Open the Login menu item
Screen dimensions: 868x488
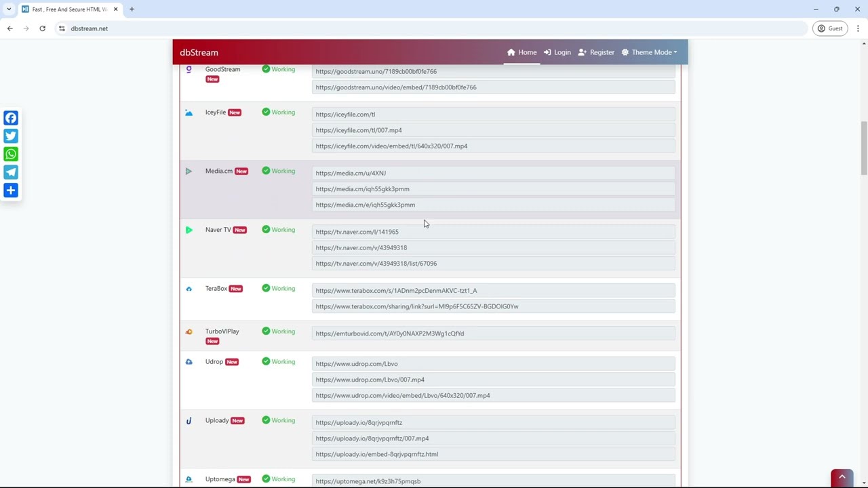click(x=557, y=52)
